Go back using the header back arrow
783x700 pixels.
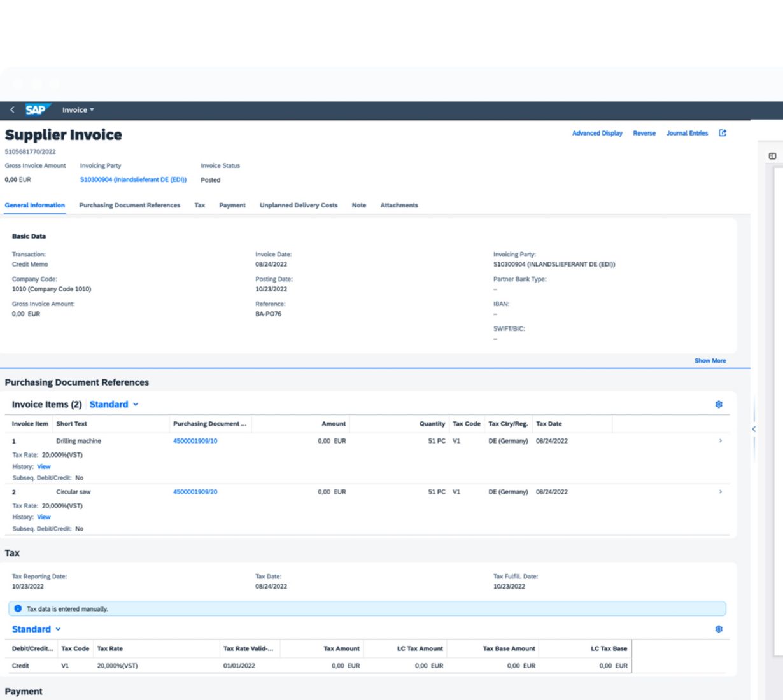point(12,110)
